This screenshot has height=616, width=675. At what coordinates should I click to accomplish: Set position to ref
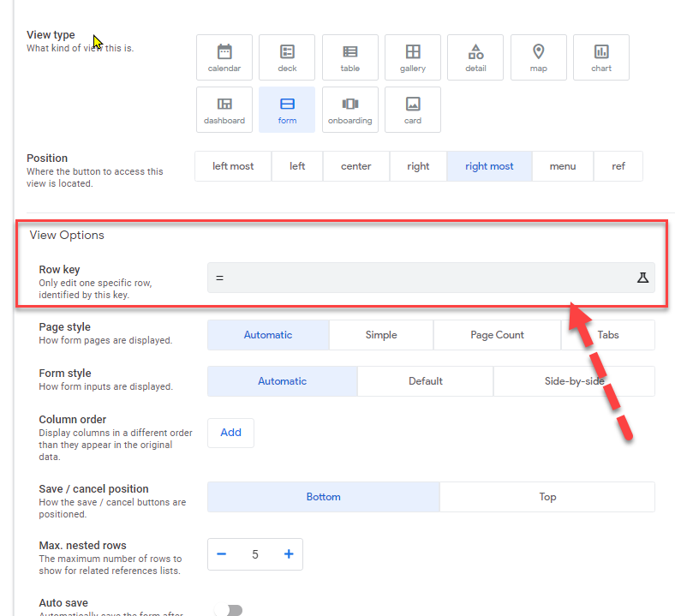point(618,166)
